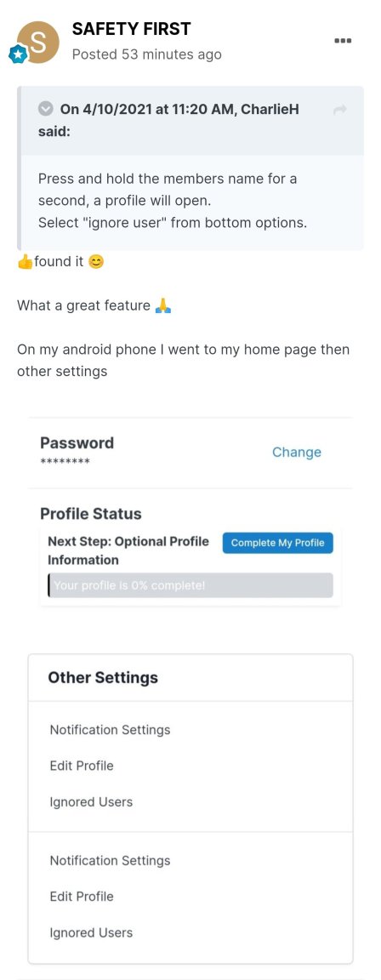Open the three-dot post options menu
The width and height of the screenshot is (381, 980).
(343, 41)
